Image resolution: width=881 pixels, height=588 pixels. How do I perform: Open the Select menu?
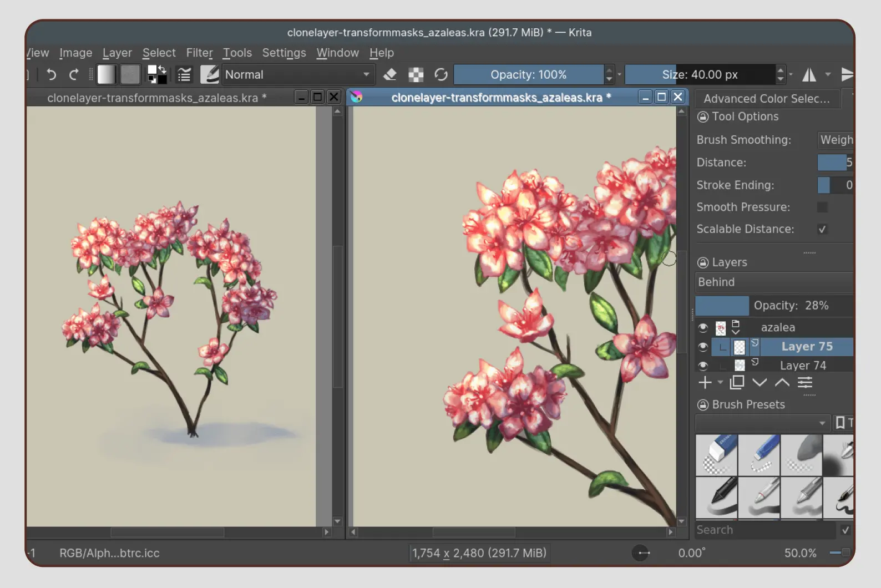click(159, 53)
